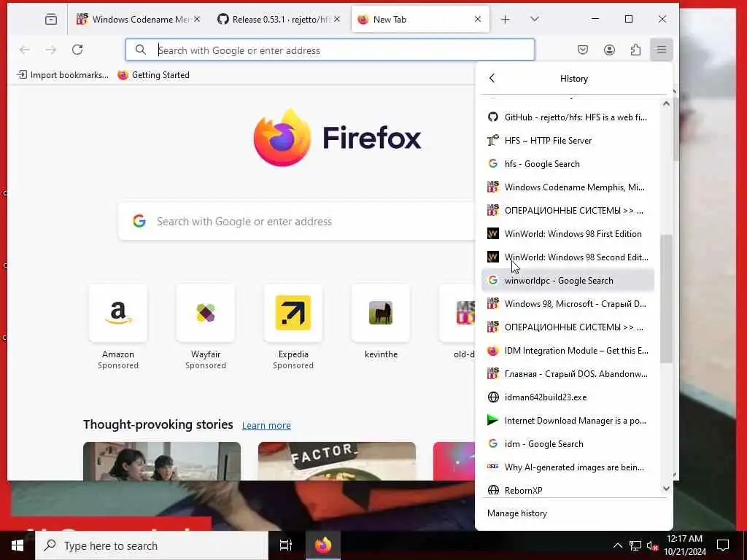Show hidden system tray icons
This screenshot has width=747, height=560.
pos(617,545)
